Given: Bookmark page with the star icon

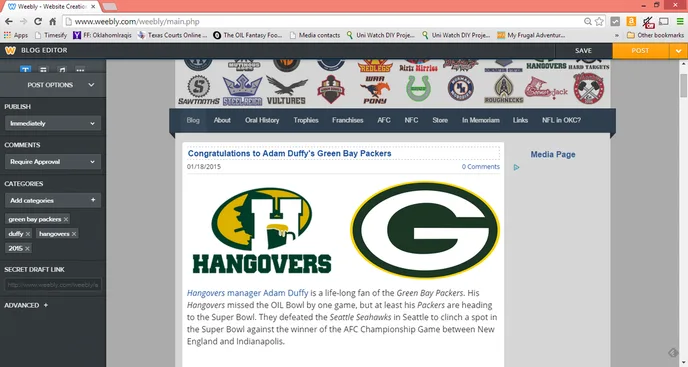Looking at the screenshot, I should click(599, 21).
